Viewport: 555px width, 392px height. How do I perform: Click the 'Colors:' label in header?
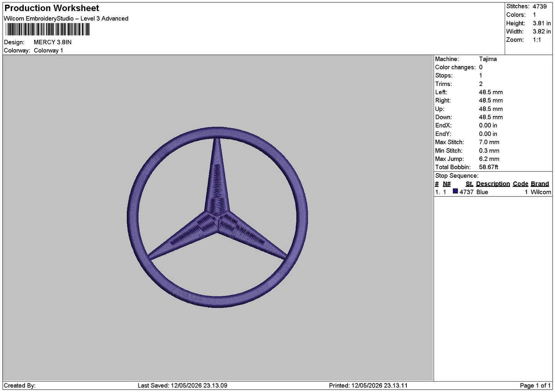click(516, 15)
